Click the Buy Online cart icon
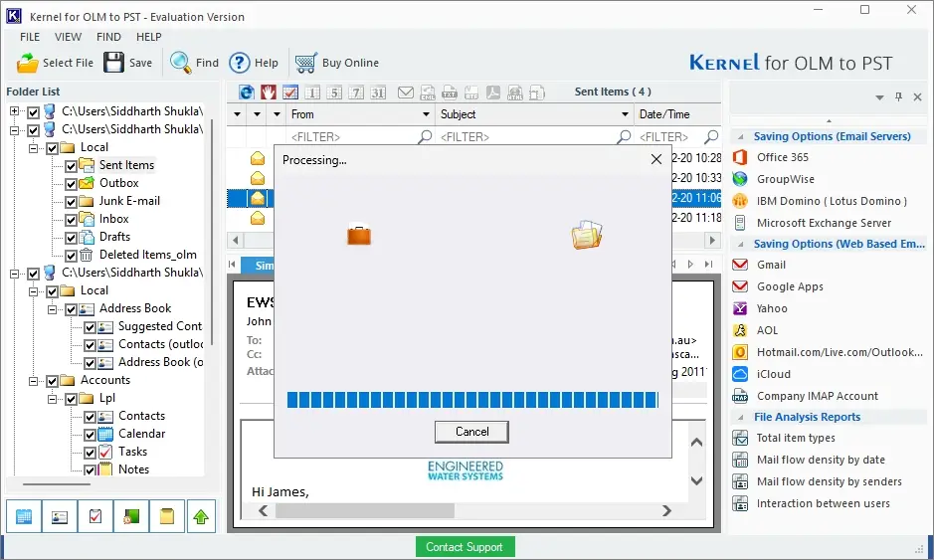Image resolution: width=934 pixels, height=560 pixels. pos(305,63)
